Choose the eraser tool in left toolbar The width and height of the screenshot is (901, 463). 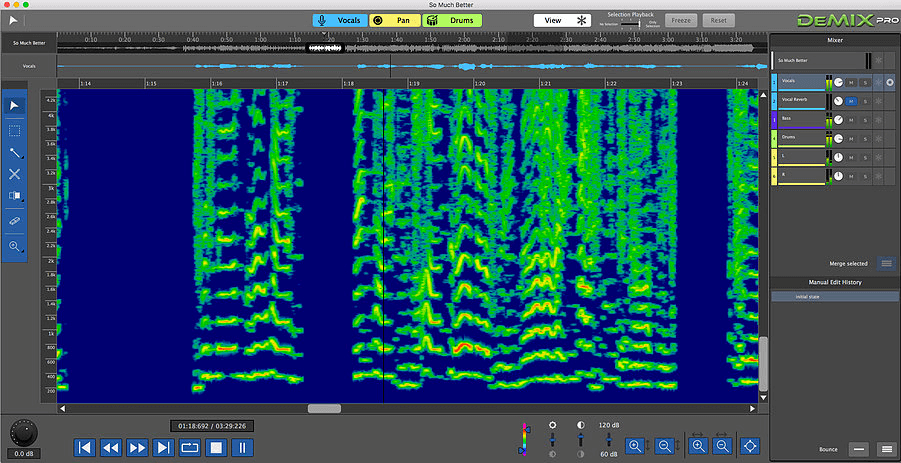[x=14, y=219]
